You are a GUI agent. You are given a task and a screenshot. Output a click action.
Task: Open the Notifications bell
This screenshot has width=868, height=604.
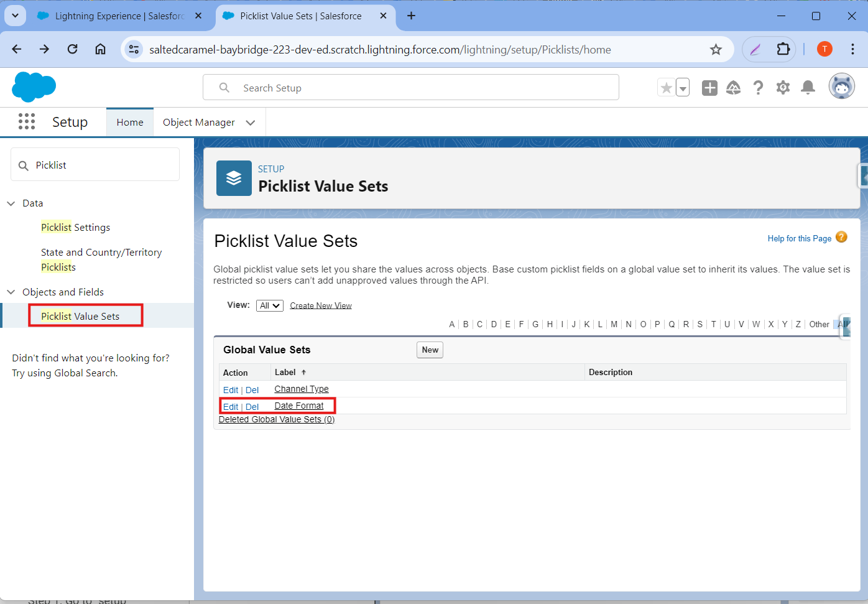click(x=808, y=88)
